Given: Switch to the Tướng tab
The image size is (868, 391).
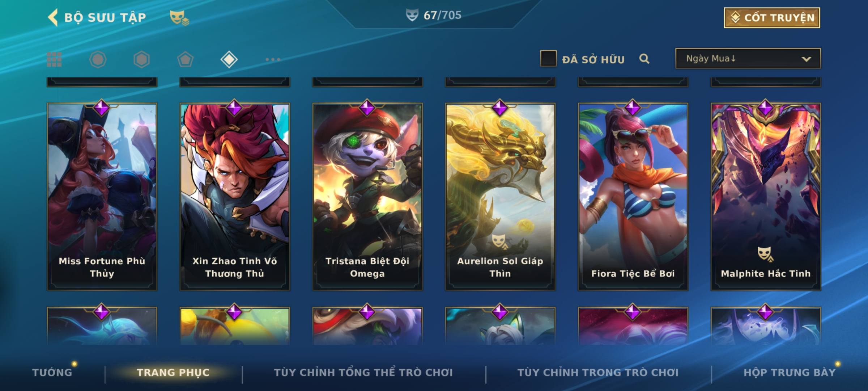Looking at the screenshot, I should coord(52,372).
